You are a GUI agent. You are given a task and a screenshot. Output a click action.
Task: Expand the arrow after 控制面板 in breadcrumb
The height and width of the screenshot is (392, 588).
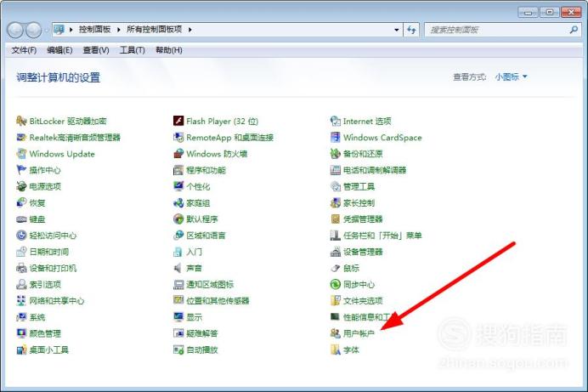(118, 30)
